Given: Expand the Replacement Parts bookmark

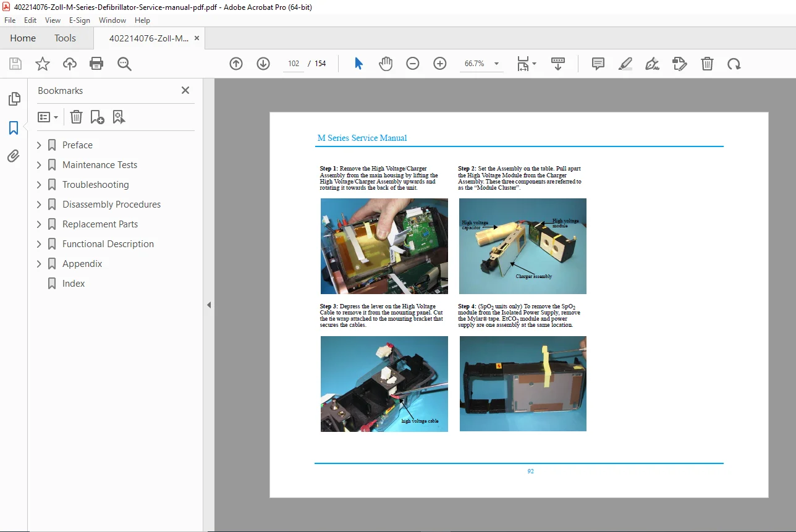Looking at the screenshot, I should coord(39,224).
